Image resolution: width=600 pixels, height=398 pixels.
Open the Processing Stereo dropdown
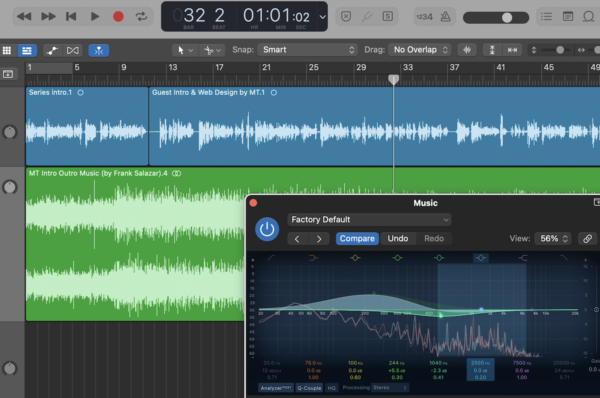click(390, 388)
